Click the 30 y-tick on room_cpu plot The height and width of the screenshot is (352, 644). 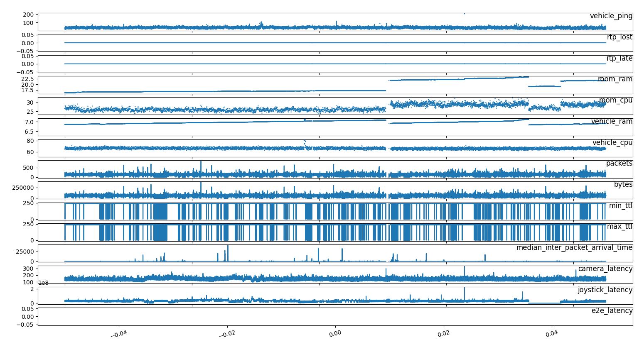click(31, 103)
